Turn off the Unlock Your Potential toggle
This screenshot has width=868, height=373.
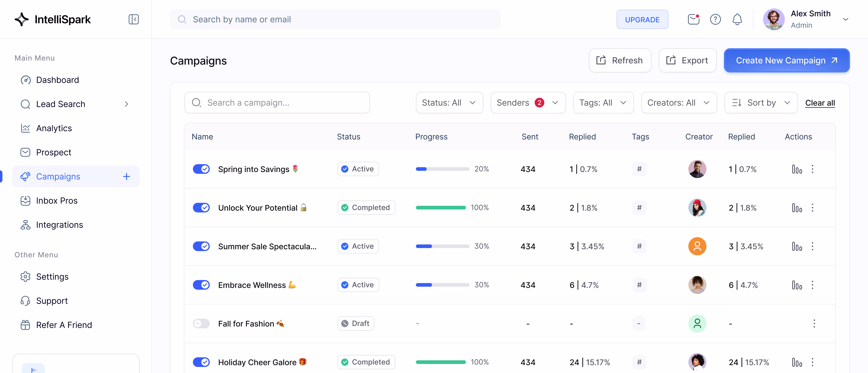point(201,208)
